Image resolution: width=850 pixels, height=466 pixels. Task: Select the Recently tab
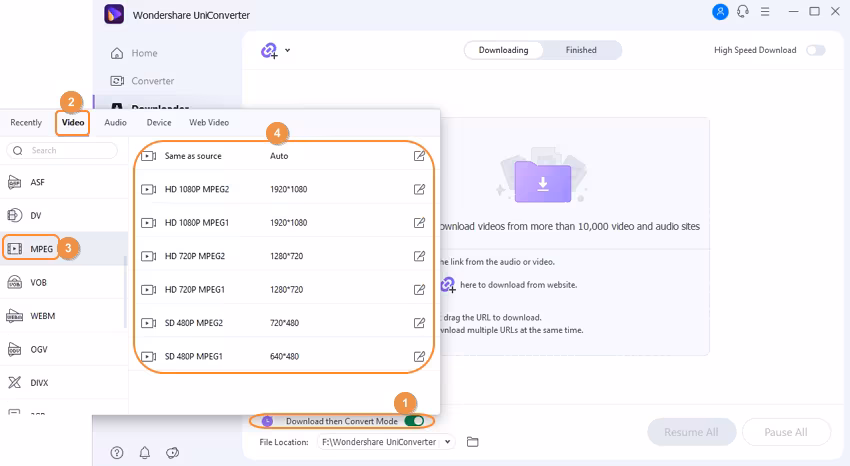pos(26,122)
